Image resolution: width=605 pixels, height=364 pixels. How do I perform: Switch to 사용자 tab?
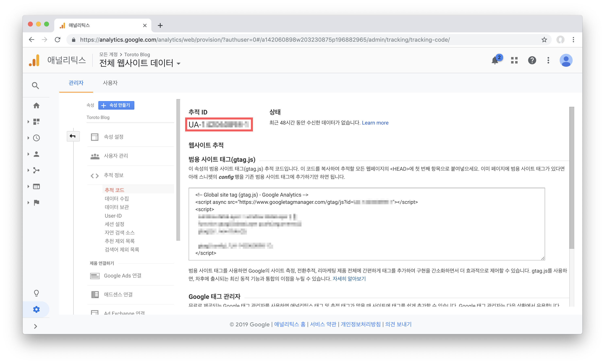click(x=110, y=83)
